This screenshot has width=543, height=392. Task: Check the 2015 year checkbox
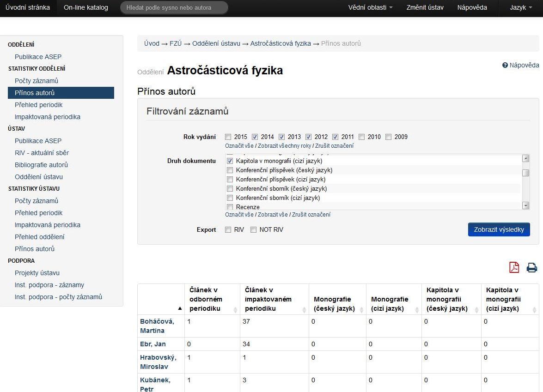(x=228, y=137)
